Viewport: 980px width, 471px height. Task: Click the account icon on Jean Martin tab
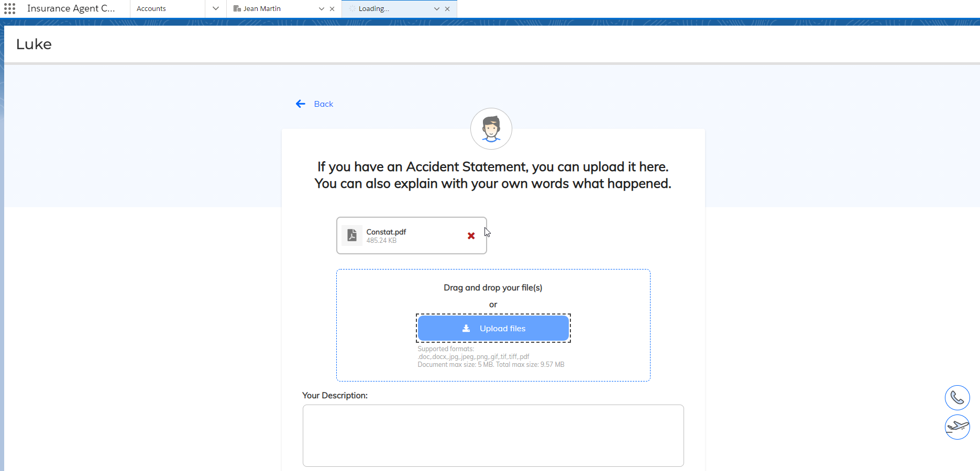pos(237,9)
